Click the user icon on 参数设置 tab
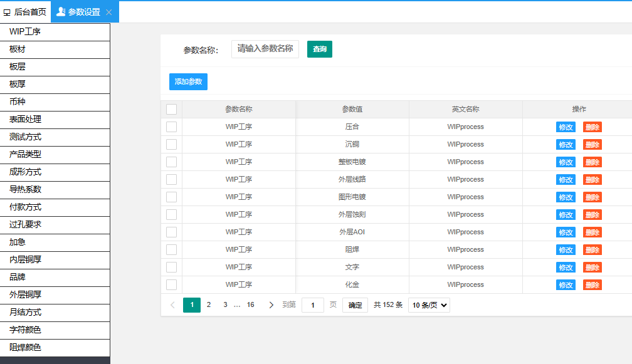The image size is (632, 364). pos(60,11)
